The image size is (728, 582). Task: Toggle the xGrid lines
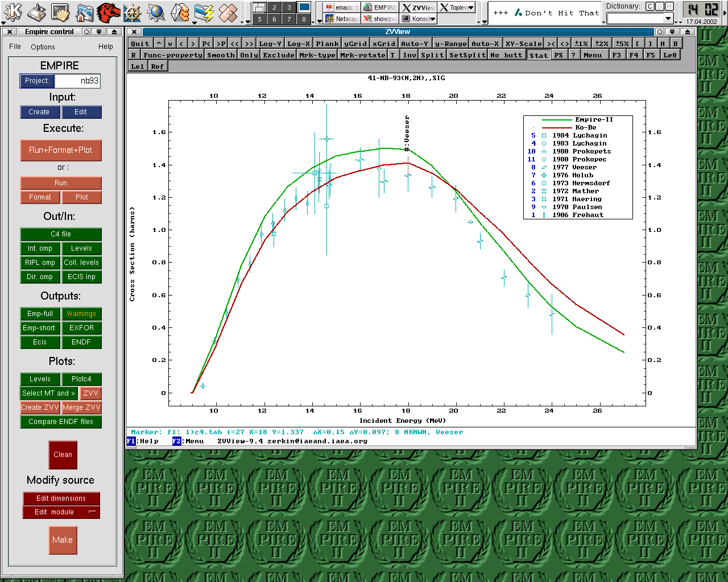(384, 43)
